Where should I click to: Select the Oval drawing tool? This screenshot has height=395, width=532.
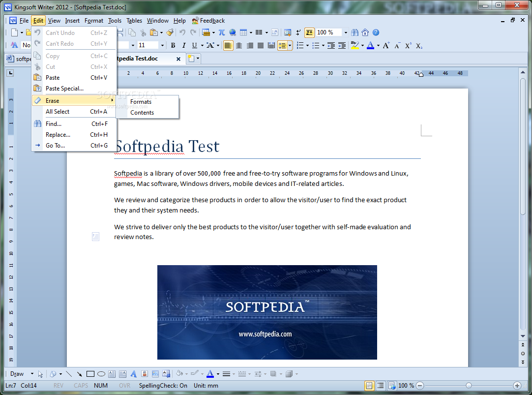click(101, 374)
